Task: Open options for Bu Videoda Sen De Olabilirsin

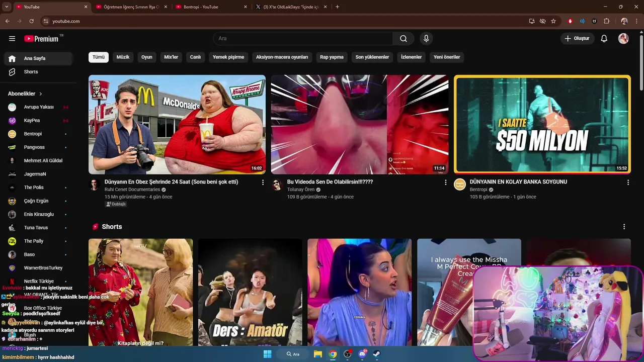Action: pyautogui.click(x=445, y=183)
